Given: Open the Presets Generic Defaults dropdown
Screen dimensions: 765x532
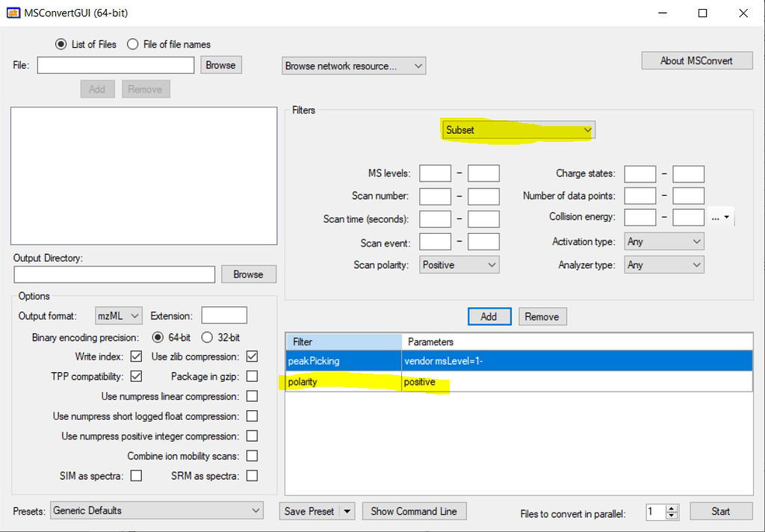Looking at the screenshot, I should (157, 510).
